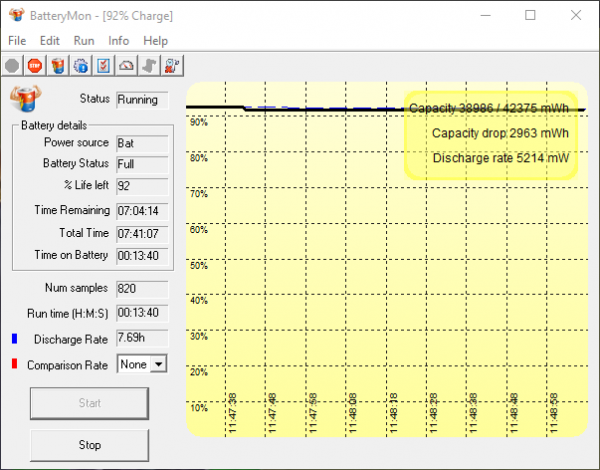Click the 11:48:18 time label on chart

(393, 413)
